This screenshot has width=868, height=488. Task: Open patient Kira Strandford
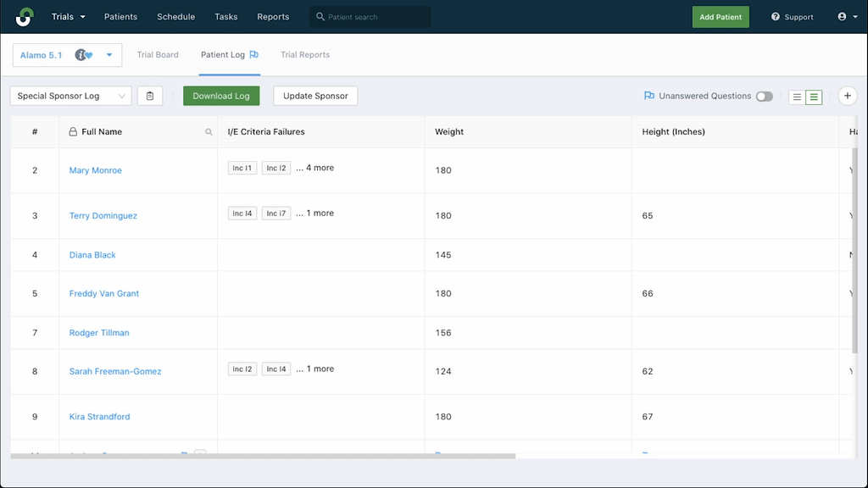click(x=100, y=417)
